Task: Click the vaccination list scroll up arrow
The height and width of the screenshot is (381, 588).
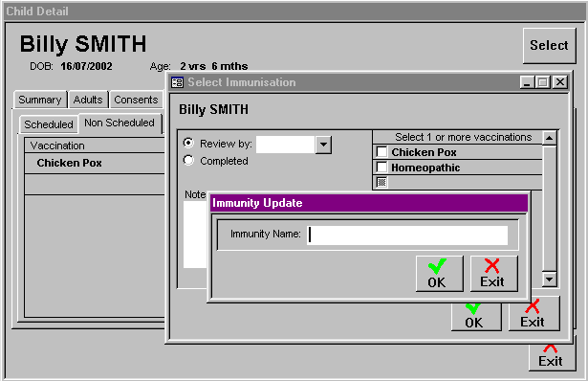Action: (550, 138)
